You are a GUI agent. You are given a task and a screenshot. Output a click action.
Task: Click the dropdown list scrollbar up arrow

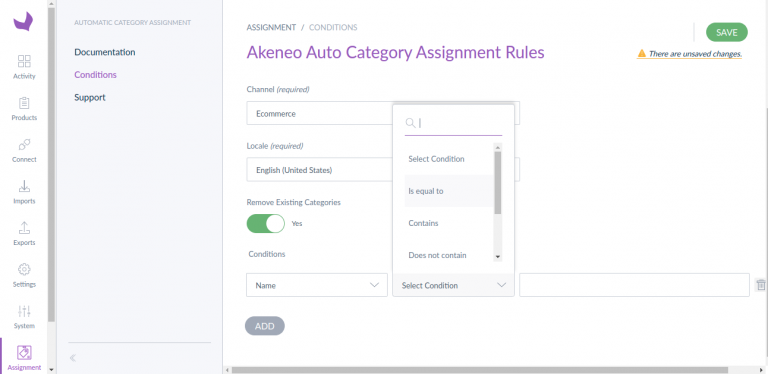tap(498, 147)
